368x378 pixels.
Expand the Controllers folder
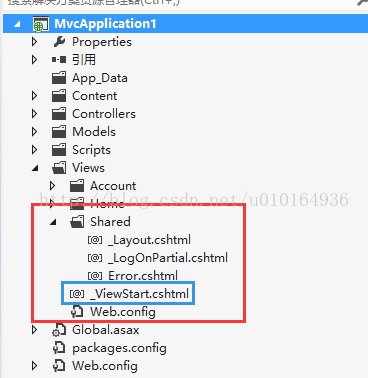tap(34, 114)
